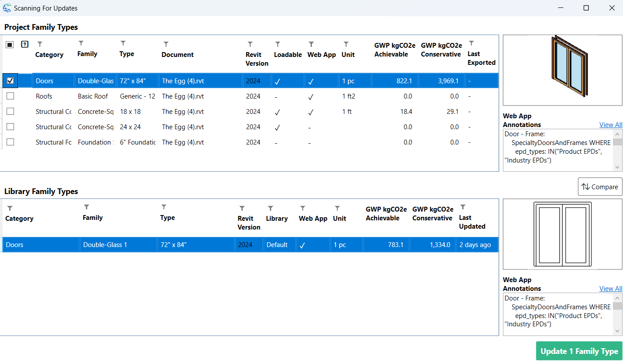
Task: Filter Project Family Types by Document column
Action: (x=166, y=44)
